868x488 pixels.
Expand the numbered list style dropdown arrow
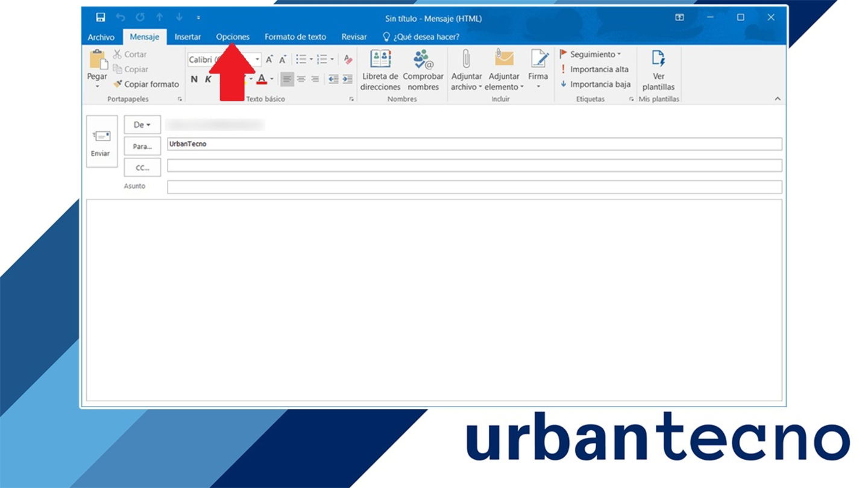332,59
